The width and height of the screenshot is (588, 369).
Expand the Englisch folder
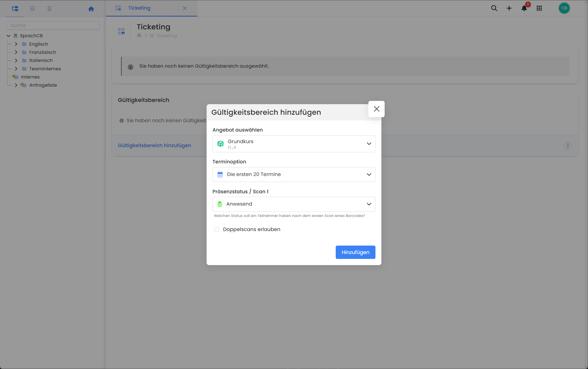click(16, 44)
